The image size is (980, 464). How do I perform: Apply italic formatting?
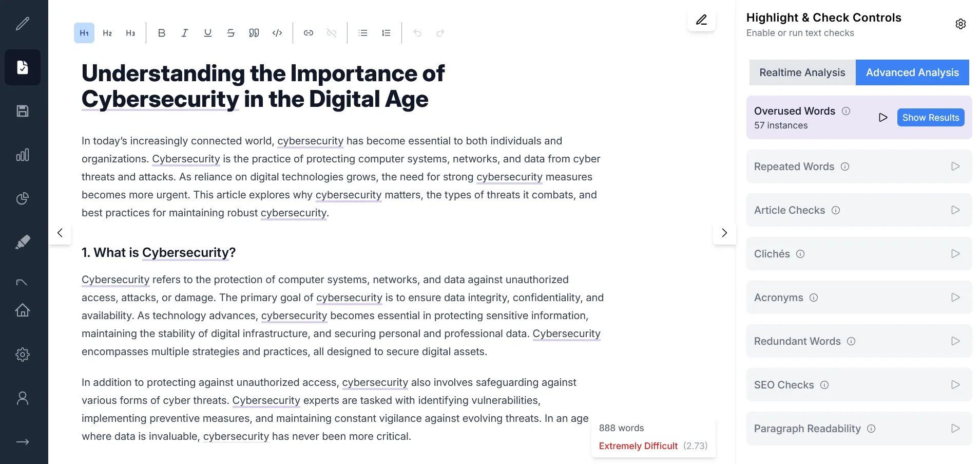coord(184,33)
